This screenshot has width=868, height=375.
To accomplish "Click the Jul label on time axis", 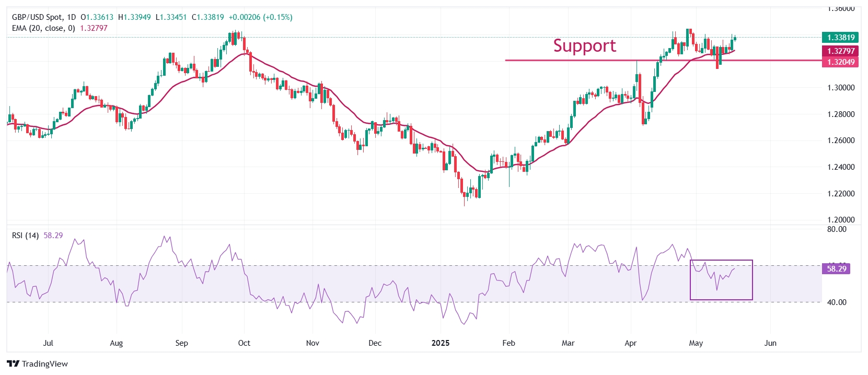I will pos(48,343).
